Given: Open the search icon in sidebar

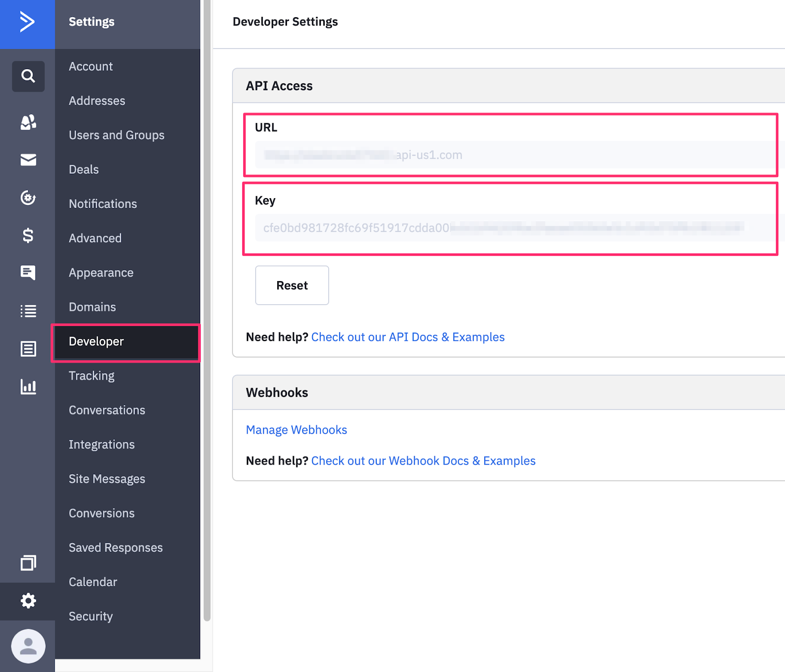Looking at the screenshot, I should tap(28, 76).
